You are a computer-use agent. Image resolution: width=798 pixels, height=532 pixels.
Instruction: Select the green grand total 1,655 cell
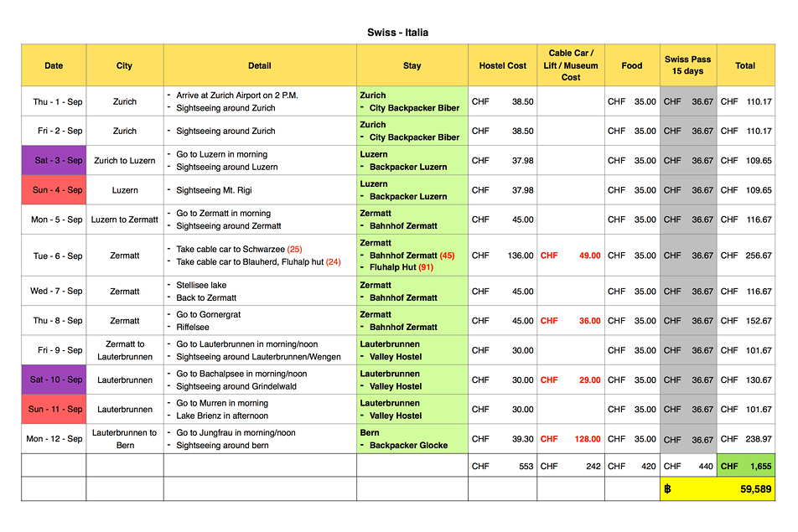pos(745,465)
